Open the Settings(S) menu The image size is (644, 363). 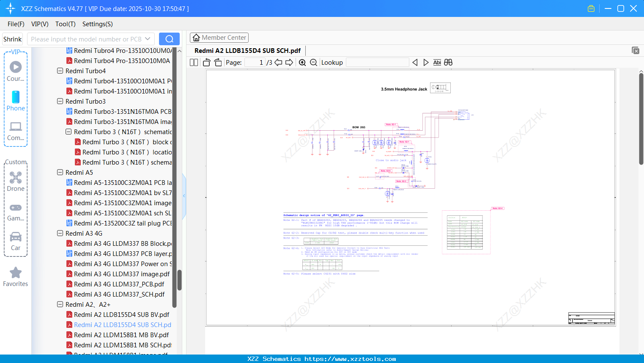tap(97, 24)
